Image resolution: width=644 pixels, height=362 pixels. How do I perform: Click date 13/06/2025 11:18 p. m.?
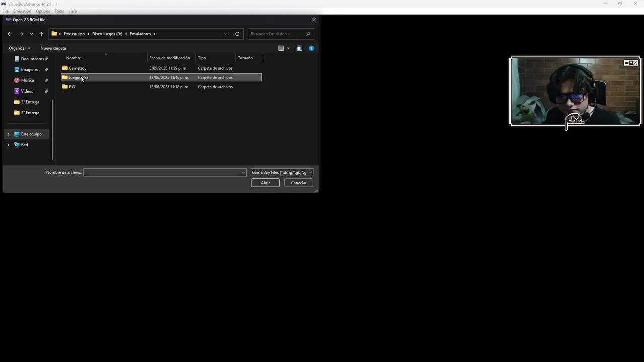click(169, 87)
